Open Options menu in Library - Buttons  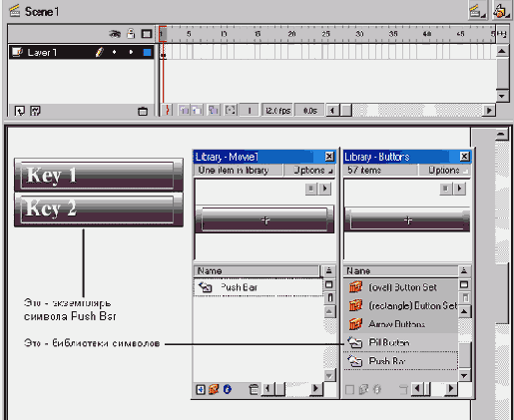[445, 171]
